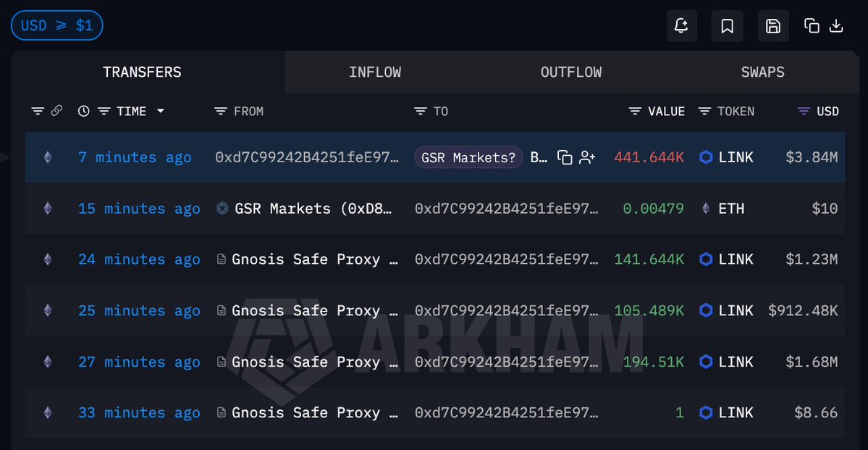The width and height of the screenshot is (868, 450).
Task: Click the contract icon in the 27 minutes ago row
Action: 222,362
